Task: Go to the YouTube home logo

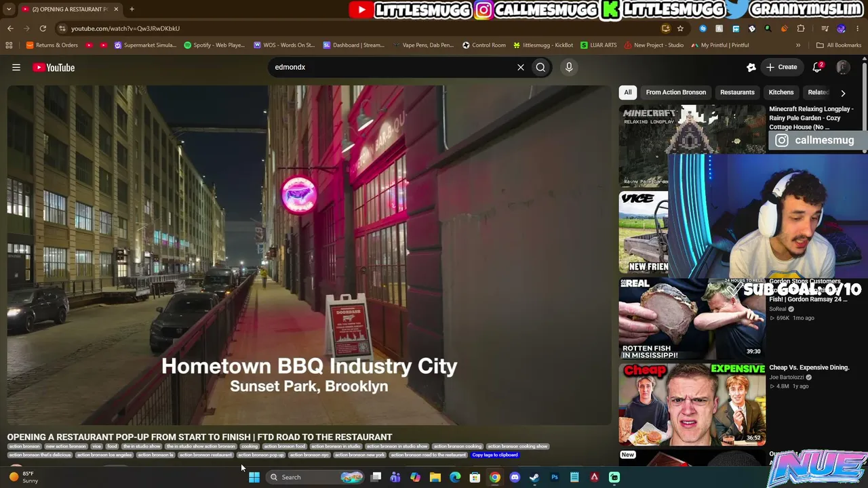Action: point(54,67)
